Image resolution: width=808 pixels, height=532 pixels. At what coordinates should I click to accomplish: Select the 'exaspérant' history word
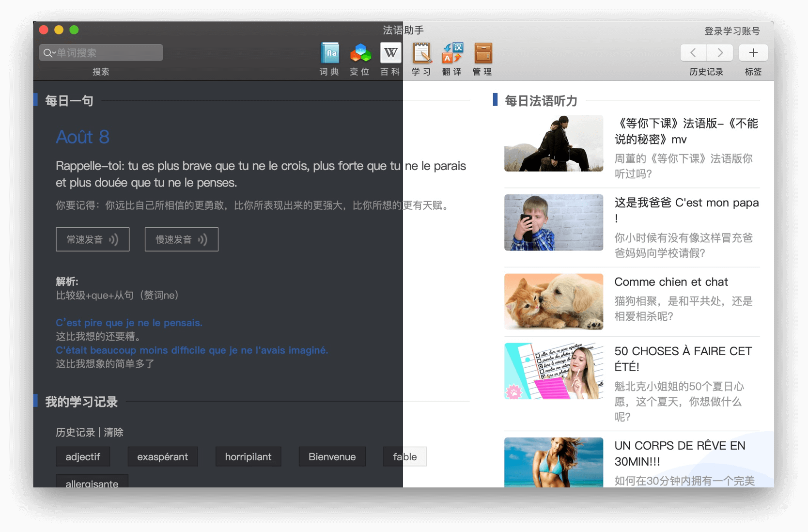tap(162, 457)
